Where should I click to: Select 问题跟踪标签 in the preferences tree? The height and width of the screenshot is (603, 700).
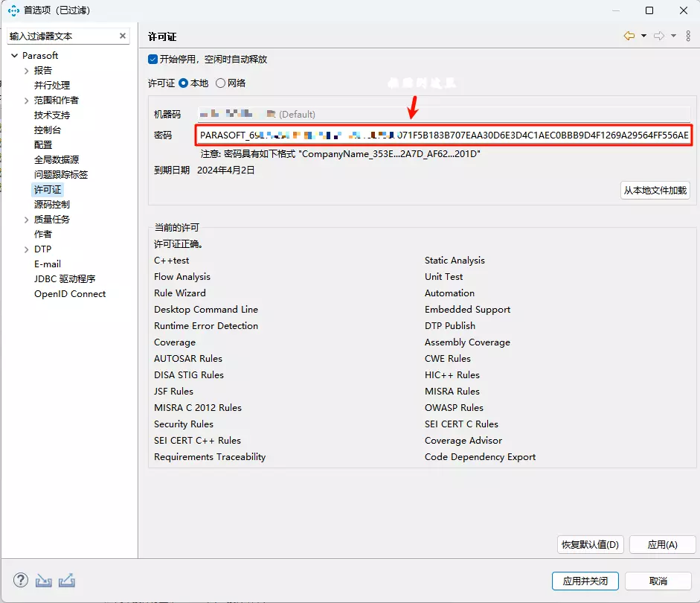click(61, 175)
